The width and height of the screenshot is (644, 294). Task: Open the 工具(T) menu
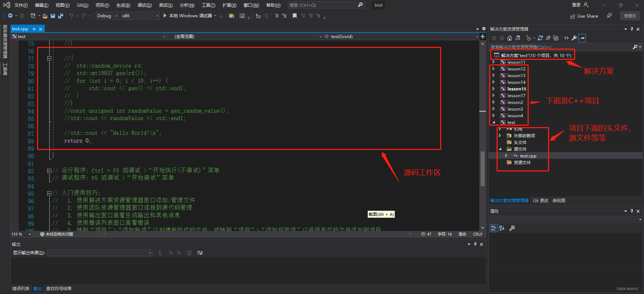[x=208, y=5]
